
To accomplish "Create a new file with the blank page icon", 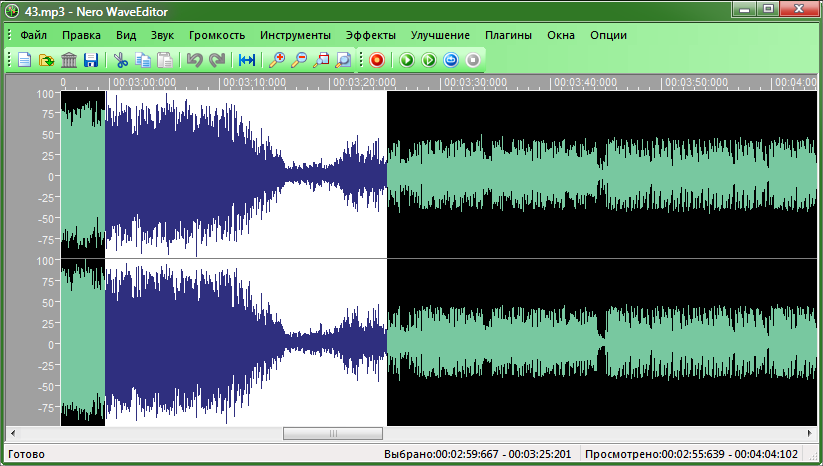I will tap(25, 60).
